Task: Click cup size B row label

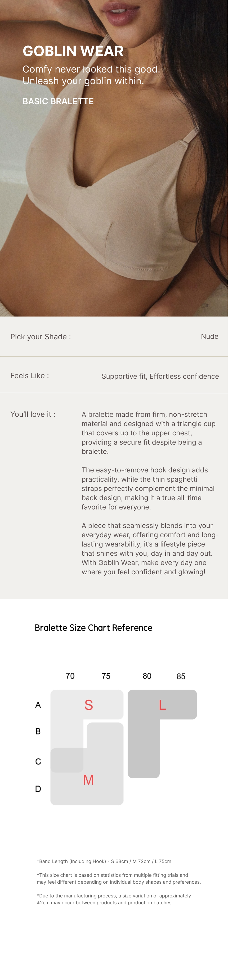Action: coord(38,731)
